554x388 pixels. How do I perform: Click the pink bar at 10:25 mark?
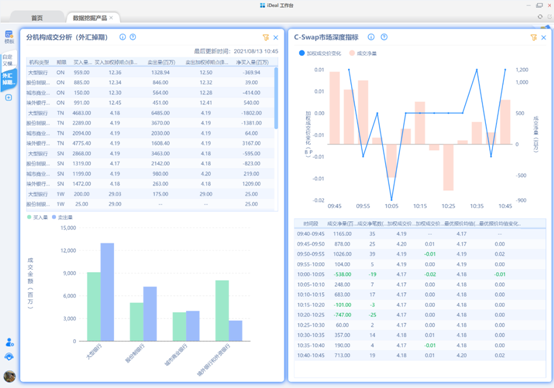[448, 167]
